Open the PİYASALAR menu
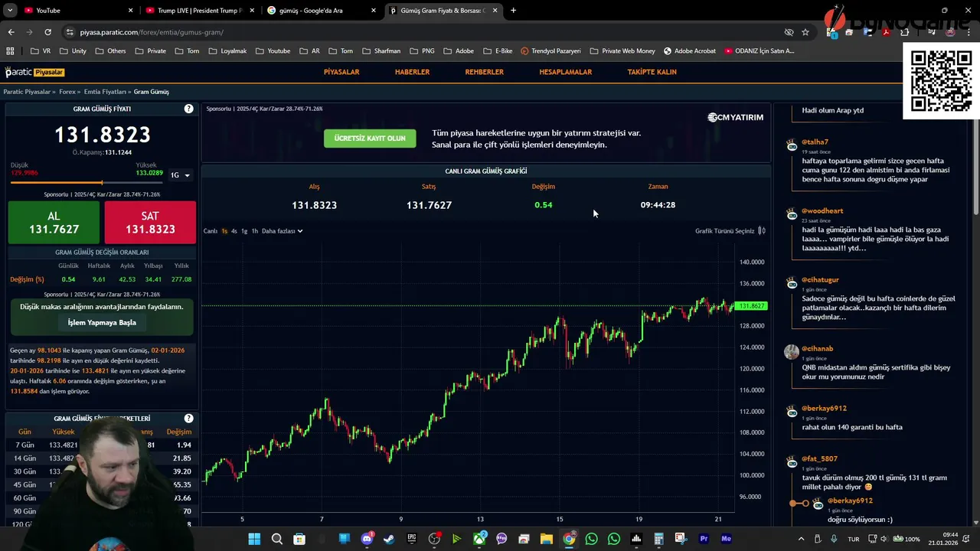Viewport: 980px width, 551px height. [x=341, y=72]
